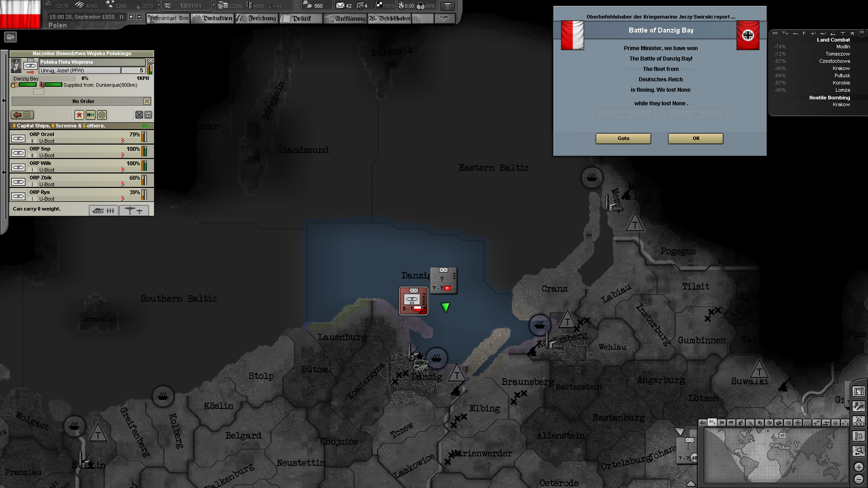The width and height of the screenshot is (868, 488).
Task: Switch to the Aufklärung tab
Action: [x=345, y=19]
